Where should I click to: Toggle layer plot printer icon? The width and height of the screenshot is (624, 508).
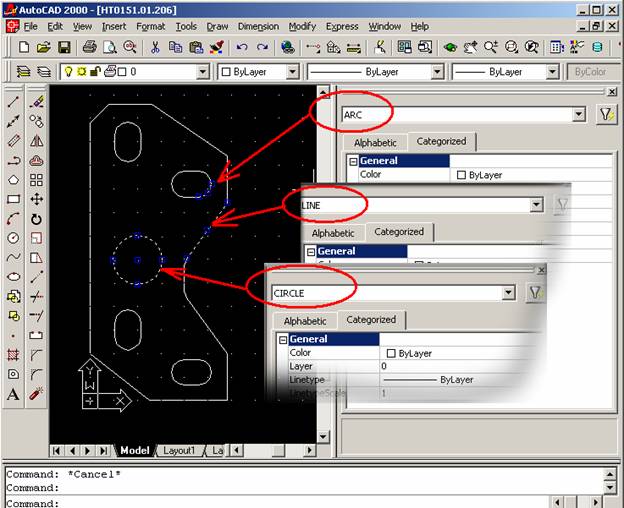(x=109, y=72)
